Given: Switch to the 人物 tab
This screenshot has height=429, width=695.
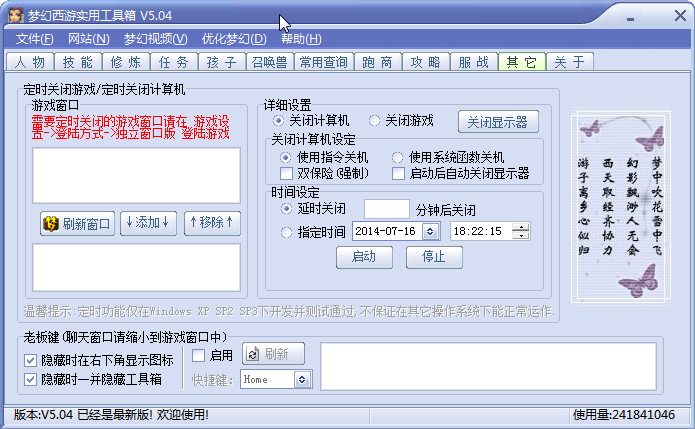Looking at the screenshot, I should 30,62.
